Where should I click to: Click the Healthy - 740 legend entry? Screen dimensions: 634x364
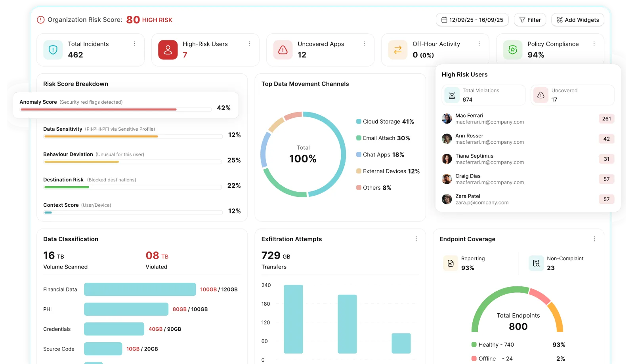(493, 345)
